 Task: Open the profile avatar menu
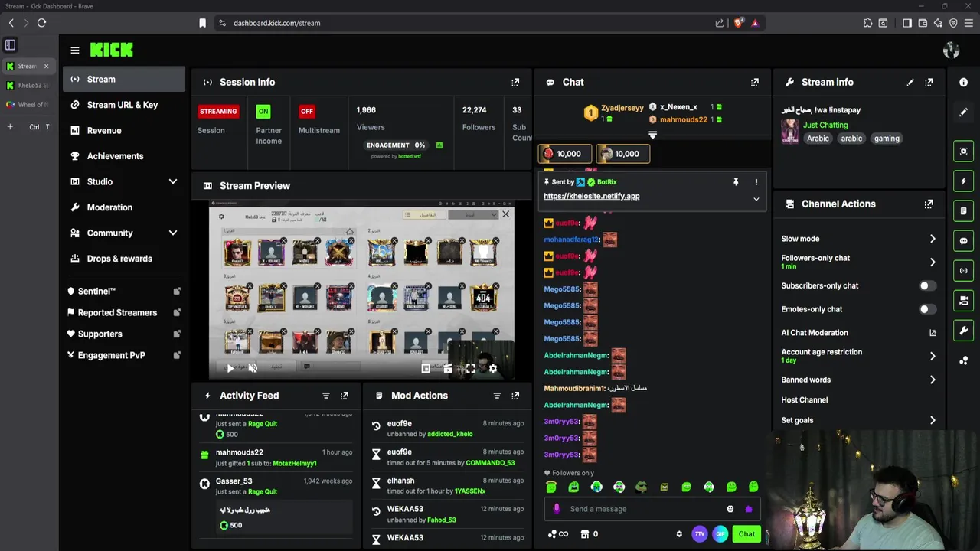point(951,51)
